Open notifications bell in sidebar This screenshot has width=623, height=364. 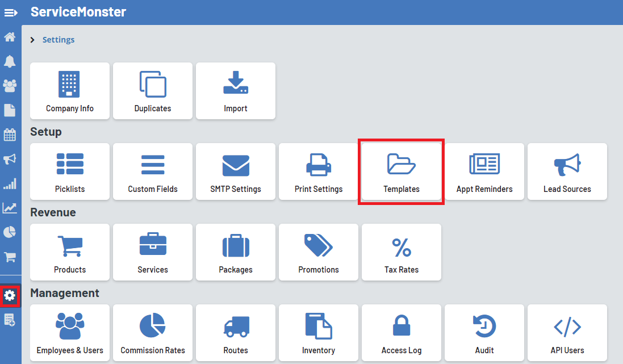click(10, 61)
